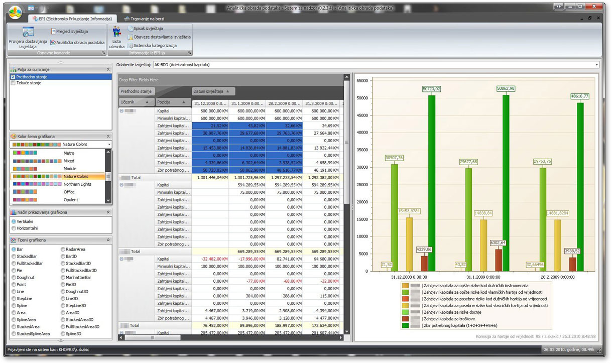The height and width of the screenshot is (364, 612).
Task: Collapse the Tipovi grafikona panel
Action: 107,240
